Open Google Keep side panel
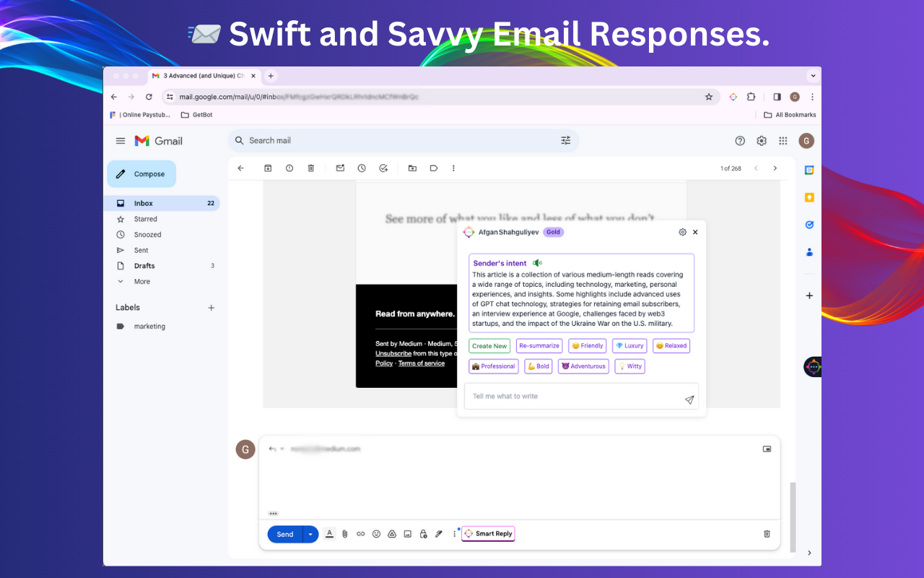 [809, 198]
